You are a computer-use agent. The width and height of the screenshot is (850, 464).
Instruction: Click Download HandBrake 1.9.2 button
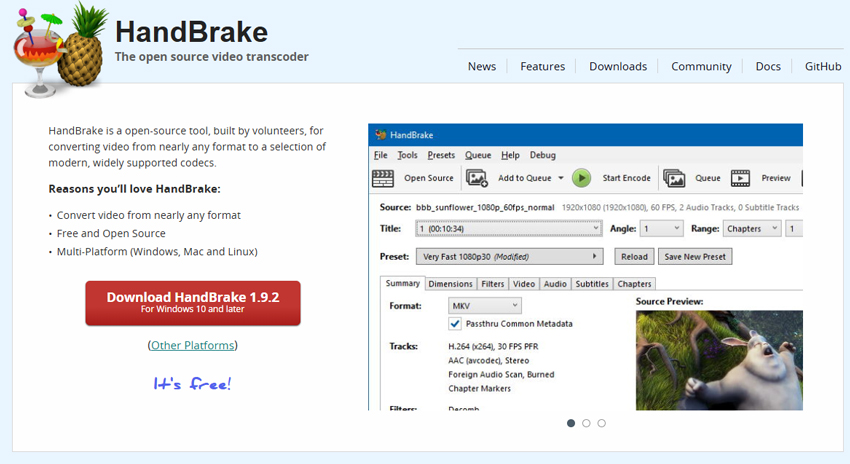point(193,303)
